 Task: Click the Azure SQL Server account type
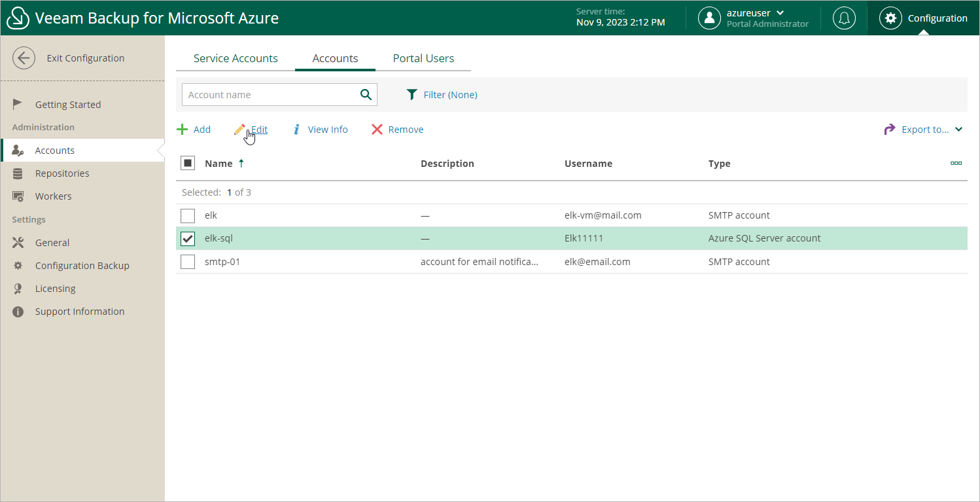point(764,238)
